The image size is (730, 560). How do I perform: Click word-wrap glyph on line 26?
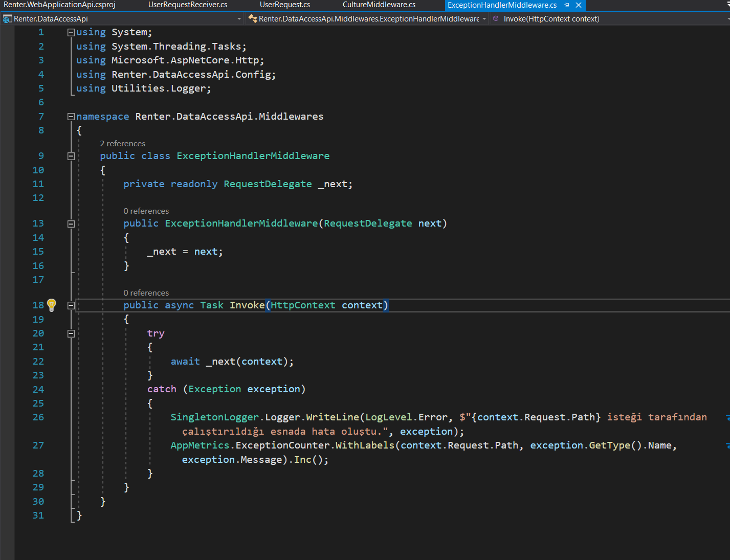(727, 418)
